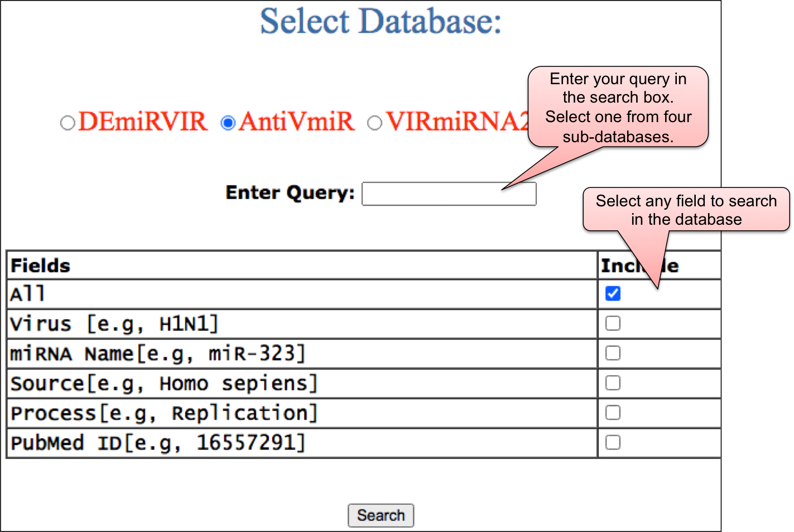
Task: Enable the Process field checkbox
Action: coord(613,413)
